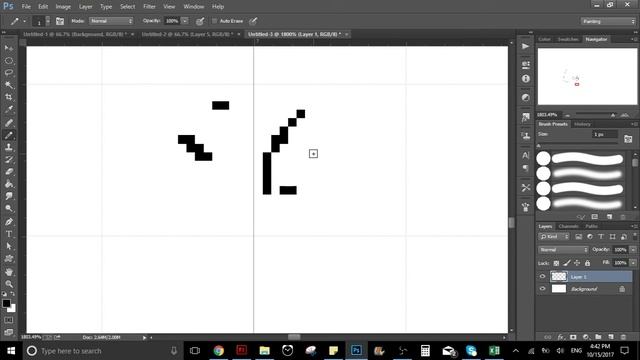Select the Pen tool

pyautogui.click(x=9, y=222)
